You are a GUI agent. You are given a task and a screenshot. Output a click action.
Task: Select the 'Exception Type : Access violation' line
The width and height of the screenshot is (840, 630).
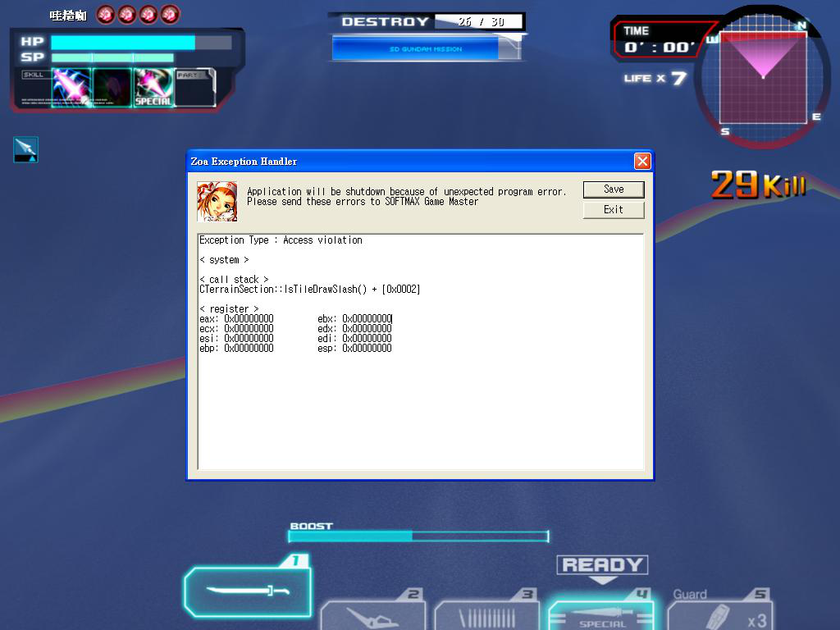coord(281,240)
